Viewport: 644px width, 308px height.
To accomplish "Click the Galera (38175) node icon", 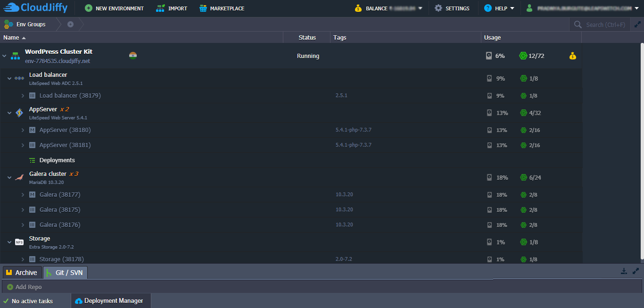I will pyautogui.click(x=32, y=209).
